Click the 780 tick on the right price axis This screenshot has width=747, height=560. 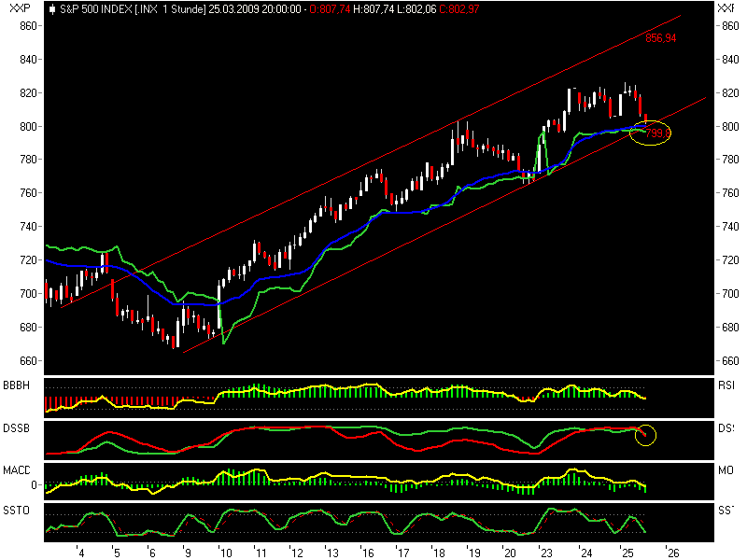[730, 160]
